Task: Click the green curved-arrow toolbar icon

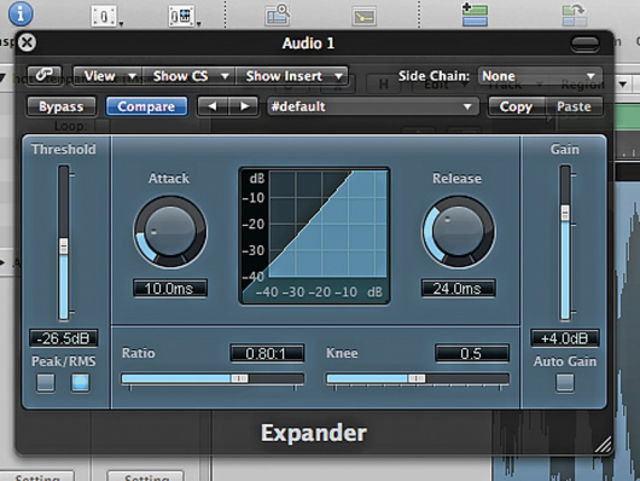Action: (x=574, y=15)
